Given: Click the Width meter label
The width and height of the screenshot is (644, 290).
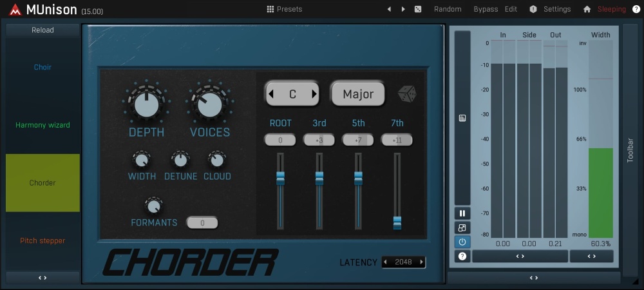Looking at the screenshot, I should (x=600, y=35).
